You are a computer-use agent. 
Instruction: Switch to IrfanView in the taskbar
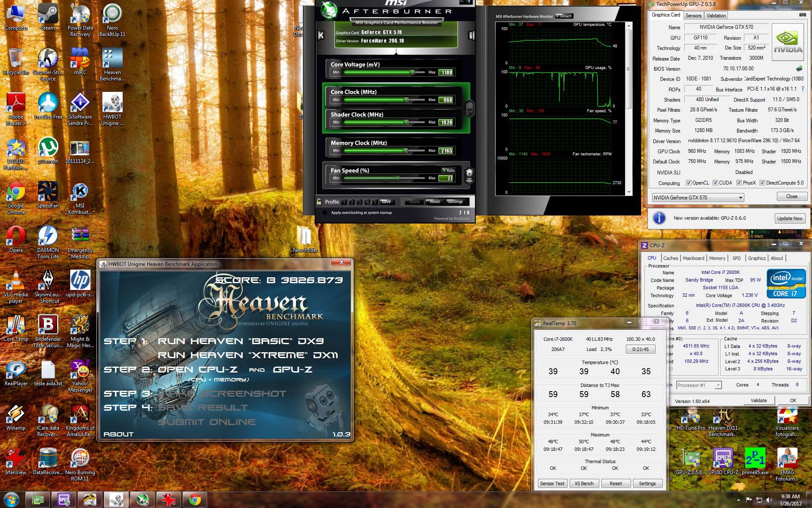[x=169, y=500]
